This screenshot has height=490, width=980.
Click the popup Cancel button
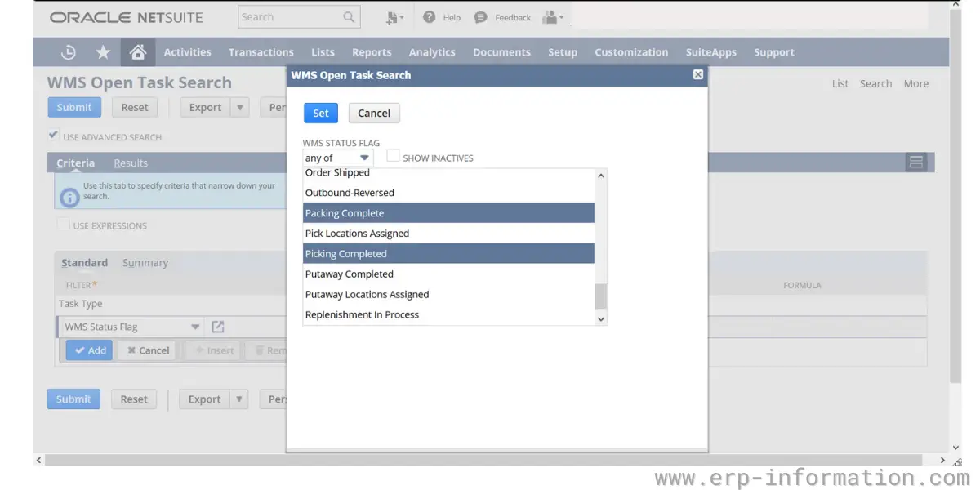[374, 113]
